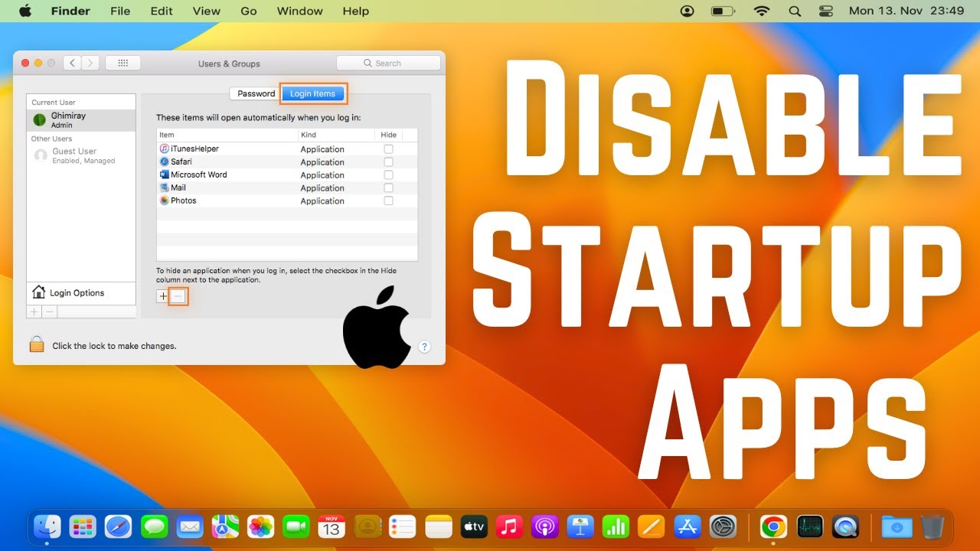The width and height of the screenshot is (980, 551).
Task: Open Messages app in Dock
Action: [x=155, y=527]
